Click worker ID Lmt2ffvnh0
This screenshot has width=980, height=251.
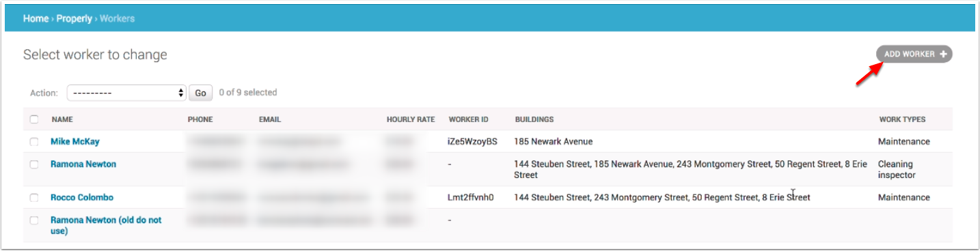pos(471,197)
